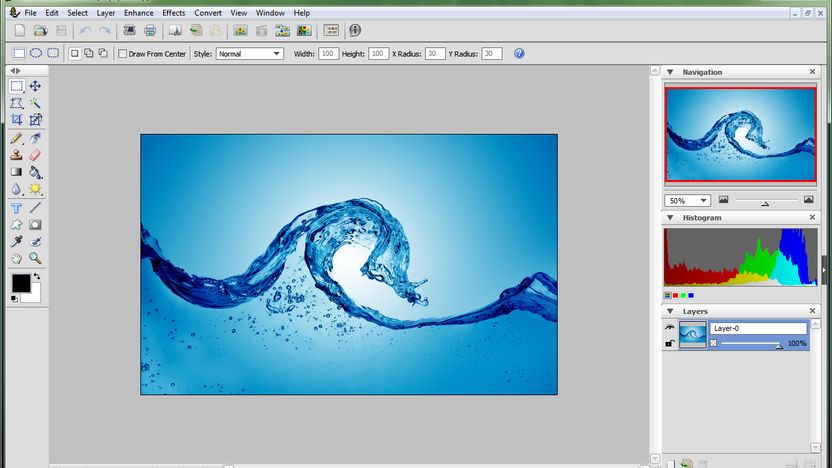
Task: Open the Effects menu
Action: pos(174,13)
